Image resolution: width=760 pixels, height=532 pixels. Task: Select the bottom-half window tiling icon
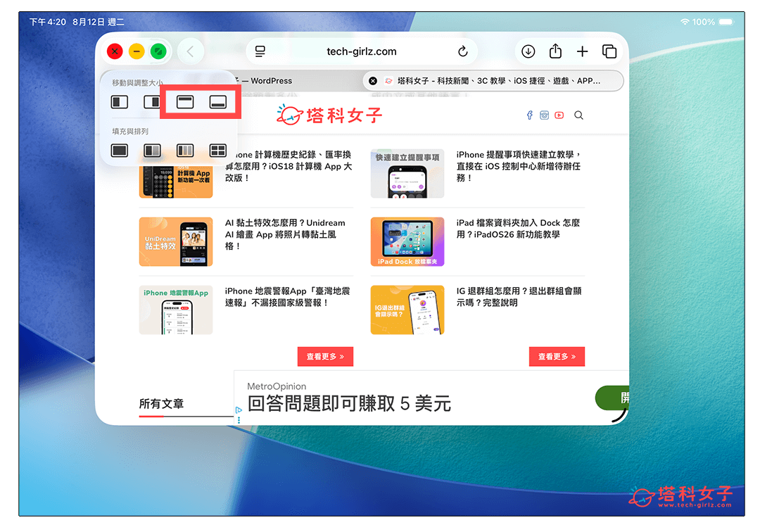point(217,102)
